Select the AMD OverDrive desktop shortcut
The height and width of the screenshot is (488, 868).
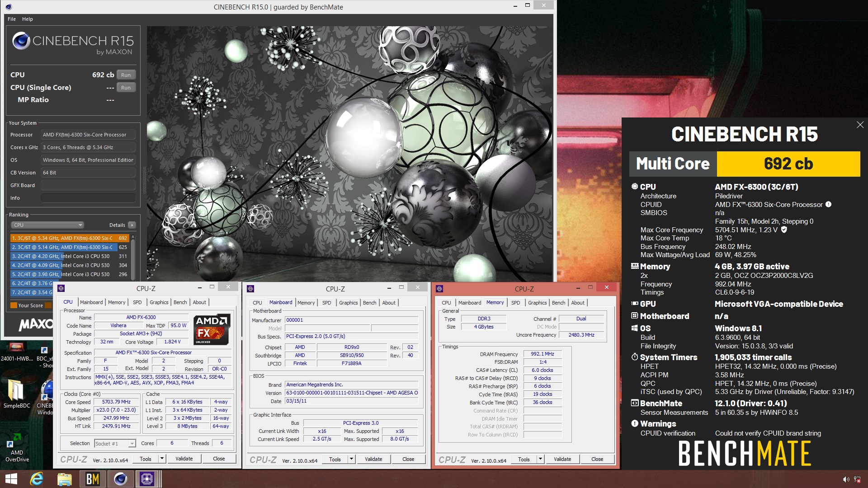[x=17, y=447]
